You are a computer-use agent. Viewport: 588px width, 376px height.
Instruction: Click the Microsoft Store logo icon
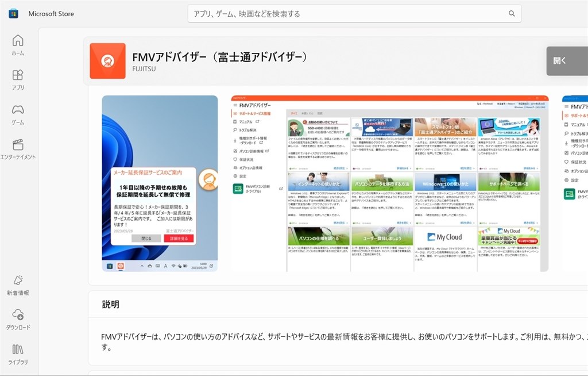[13, 14]
